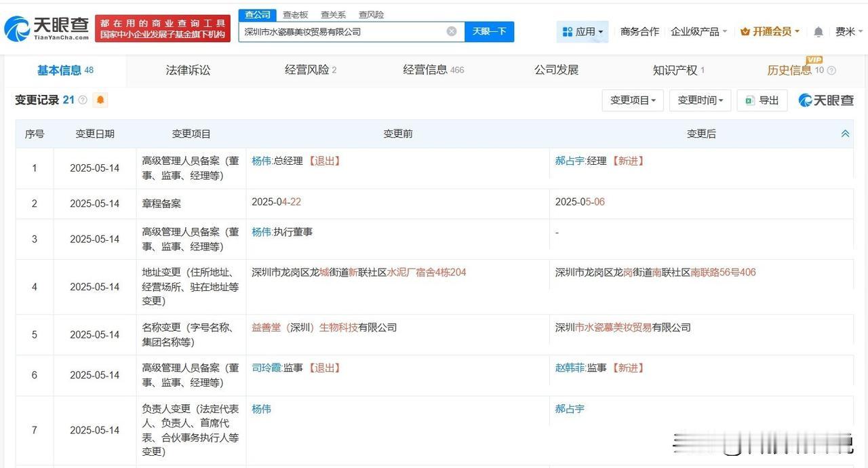Screen dimensions: 868x468
Task: Switch to the 经营信息 tab
Action: [433, 70]
